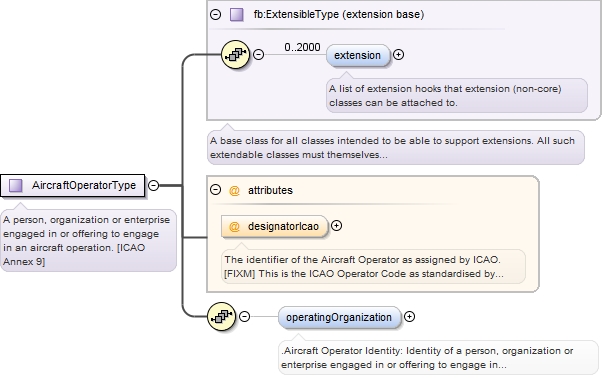Expand the operatingOrganization element
The image size is (606, 378).
tap(409, 317)
